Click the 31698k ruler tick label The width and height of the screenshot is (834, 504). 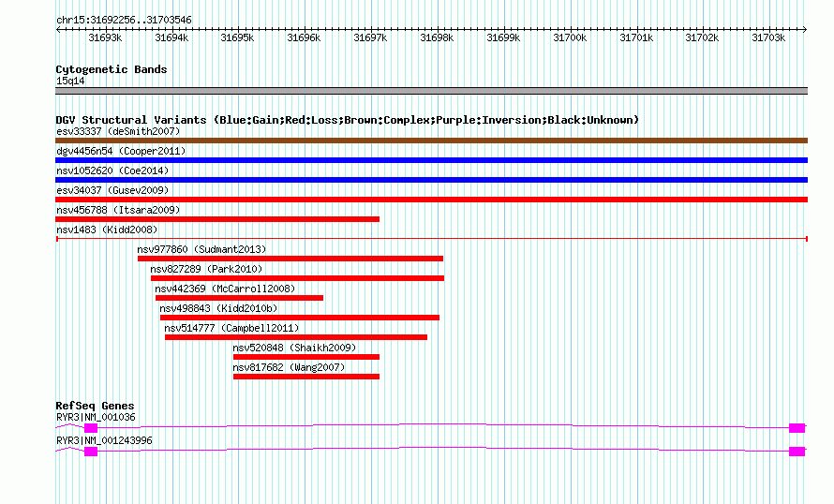[x=437, y=37]
